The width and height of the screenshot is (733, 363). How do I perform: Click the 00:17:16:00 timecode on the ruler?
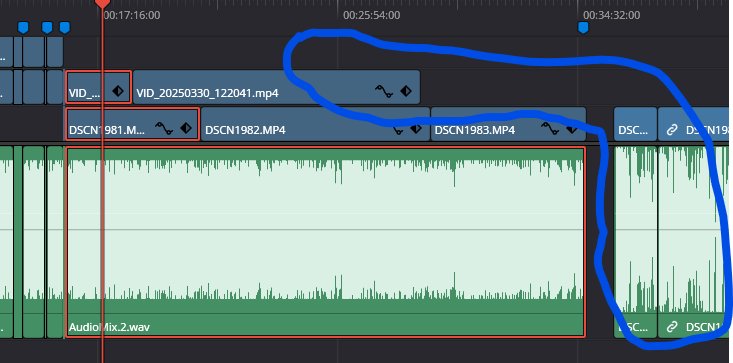(x=132, y=15)
